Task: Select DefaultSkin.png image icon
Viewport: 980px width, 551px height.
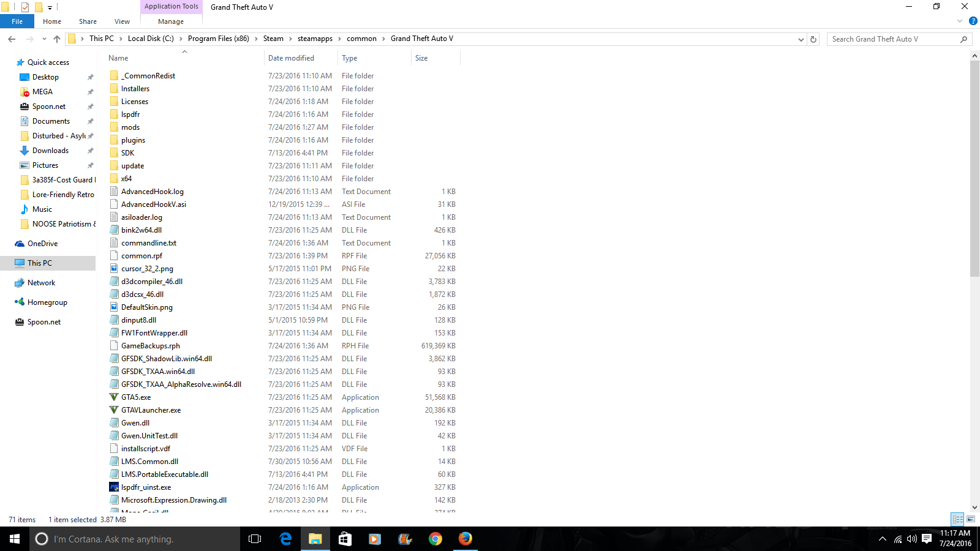Action: pos(114,307)
